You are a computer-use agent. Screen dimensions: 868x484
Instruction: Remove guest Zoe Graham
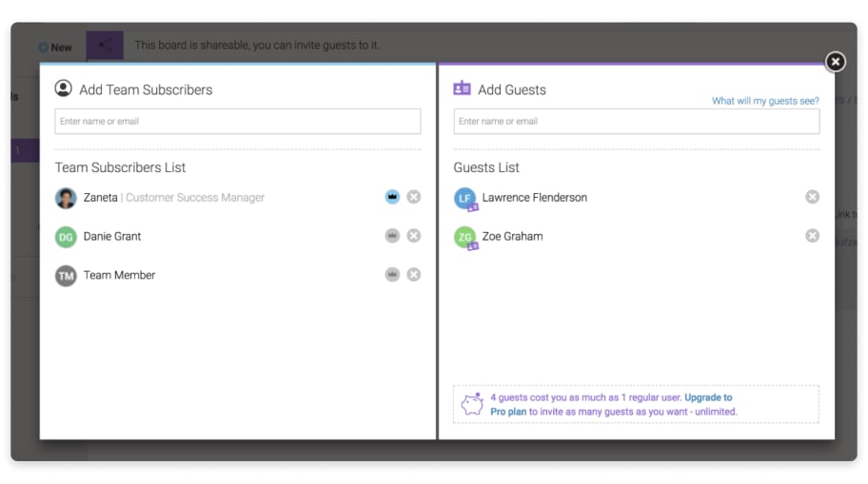click(812, 236)
